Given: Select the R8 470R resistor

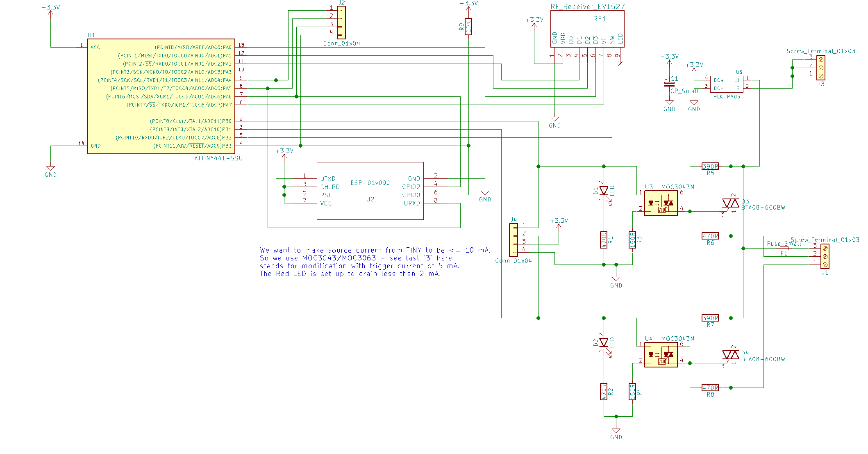Looking at the screenshot, I should [x=710, y=388].
